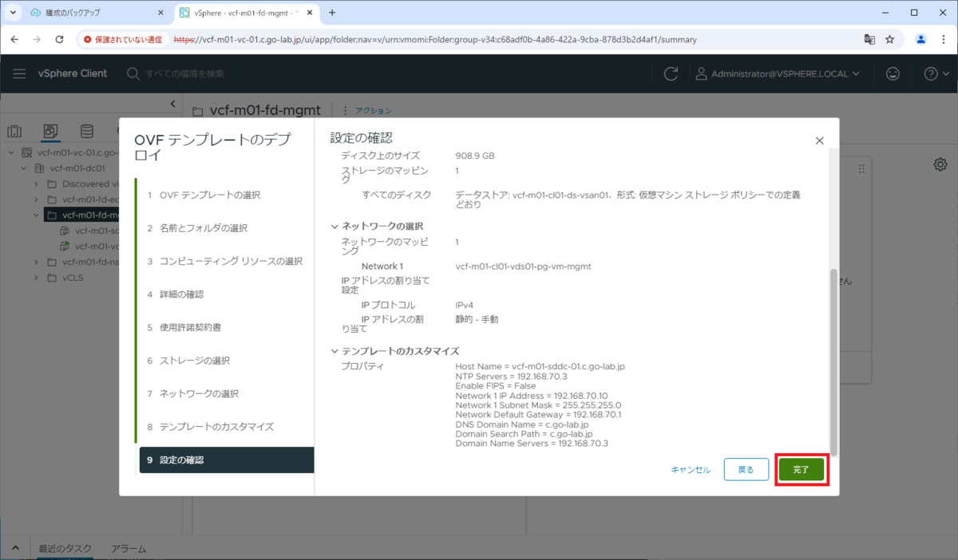Image resolution: width=958 pixels, height=560 pixels.
Task: Reload the page with the browser reload icon
Action: 59,39
